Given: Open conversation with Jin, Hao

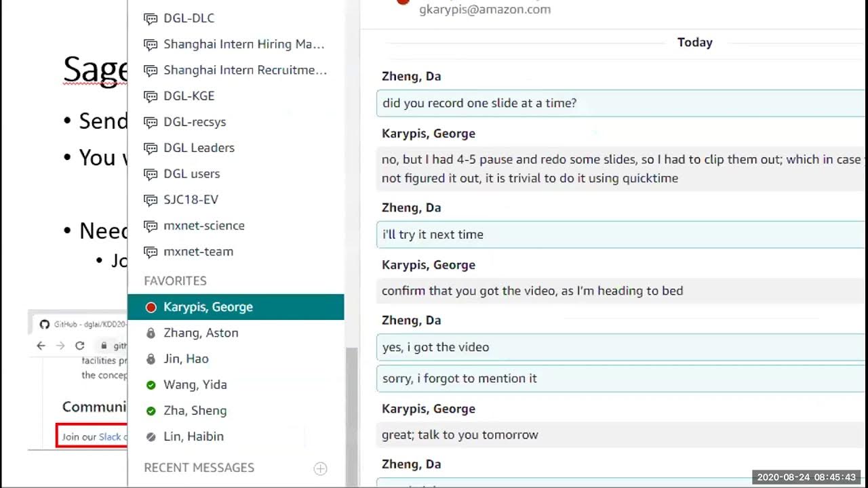Looking at the screenshot, I should [x=186, y=359].
